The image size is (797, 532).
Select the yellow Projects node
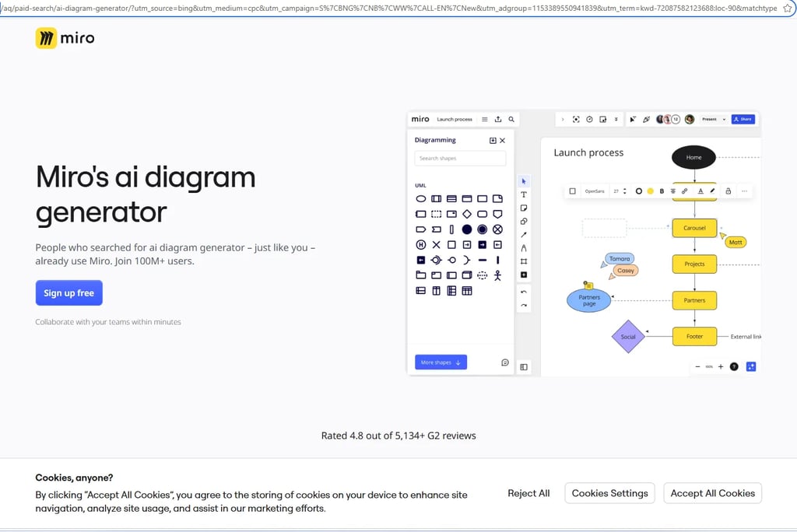point(694,264)
